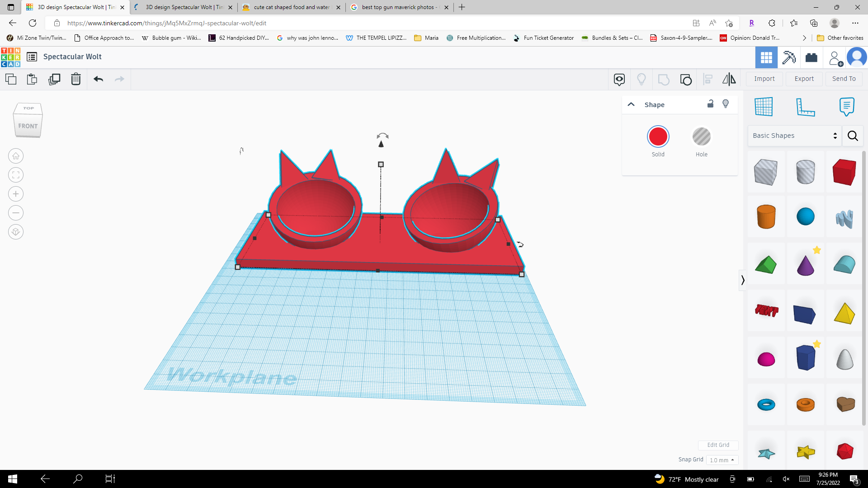
Task: Select the Mirror tool
Action: 728,80
